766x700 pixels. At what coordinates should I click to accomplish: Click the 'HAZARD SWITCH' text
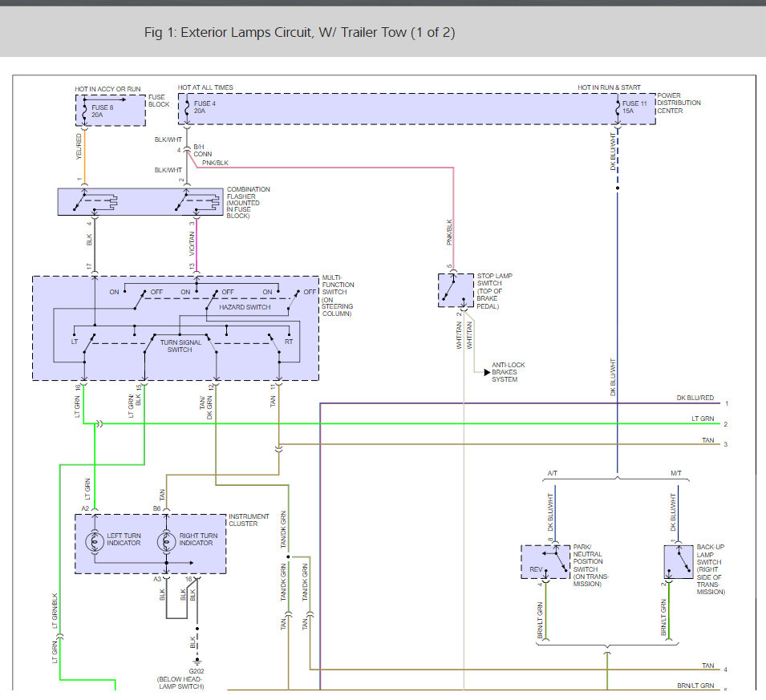(x=245, y=307)
